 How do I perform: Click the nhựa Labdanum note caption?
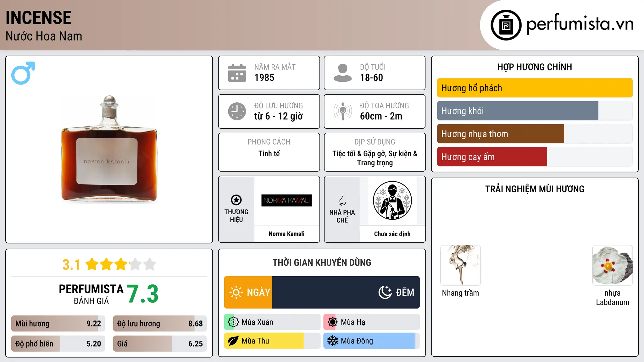pyautogui.click(x=613, y=298)
